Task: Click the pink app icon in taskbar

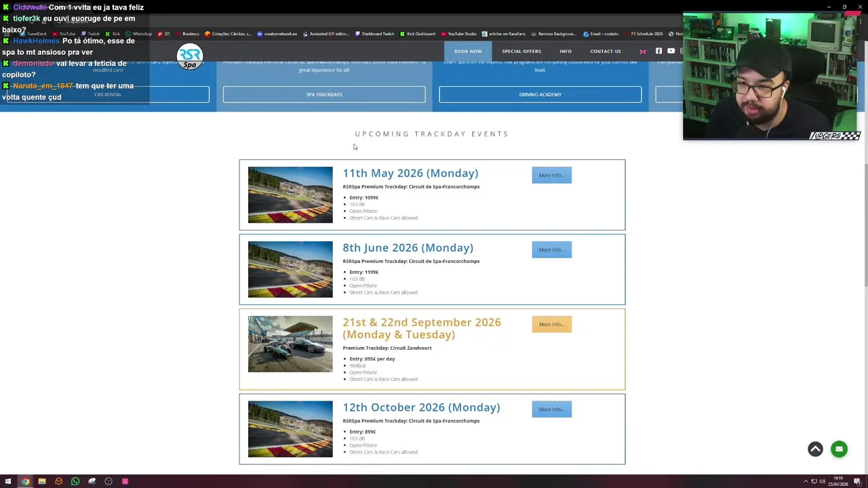Action: click(125, 481)
